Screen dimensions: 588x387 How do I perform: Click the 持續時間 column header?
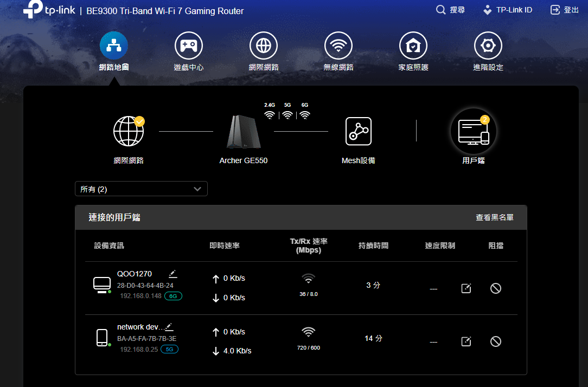pos(373,246)
